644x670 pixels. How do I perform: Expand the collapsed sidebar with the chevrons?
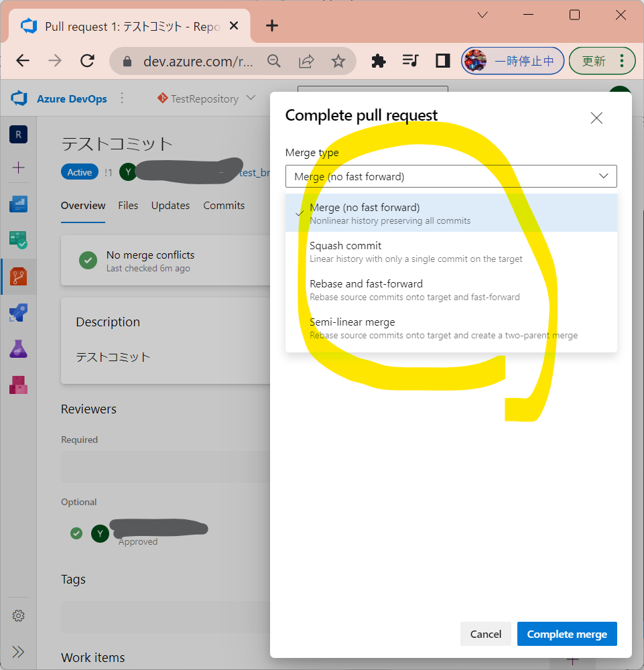[18, 651]
